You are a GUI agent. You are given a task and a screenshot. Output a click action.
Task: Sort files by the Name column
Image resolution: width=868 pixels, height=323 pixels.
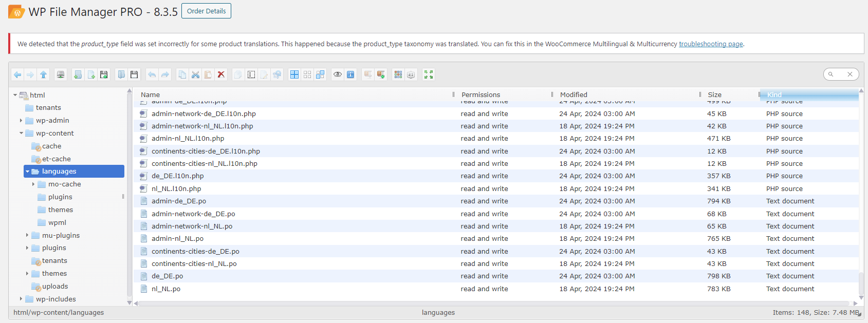pos(294,94)
